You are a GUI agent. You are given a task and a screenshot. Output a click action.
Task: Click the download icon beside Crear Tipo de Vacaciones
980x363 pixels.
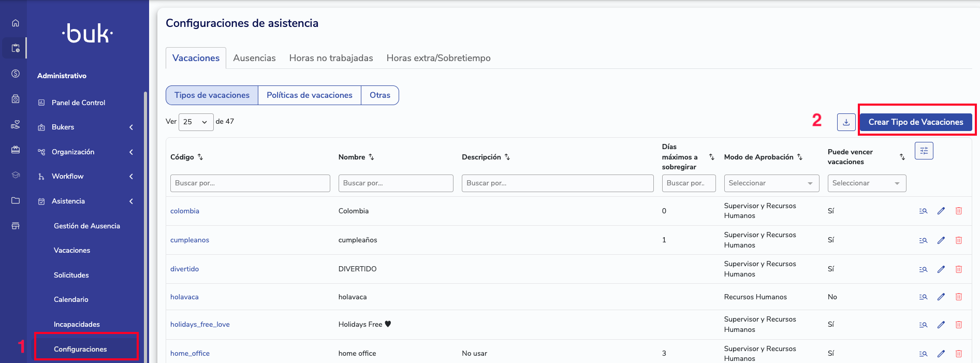[x=846, y=122]
